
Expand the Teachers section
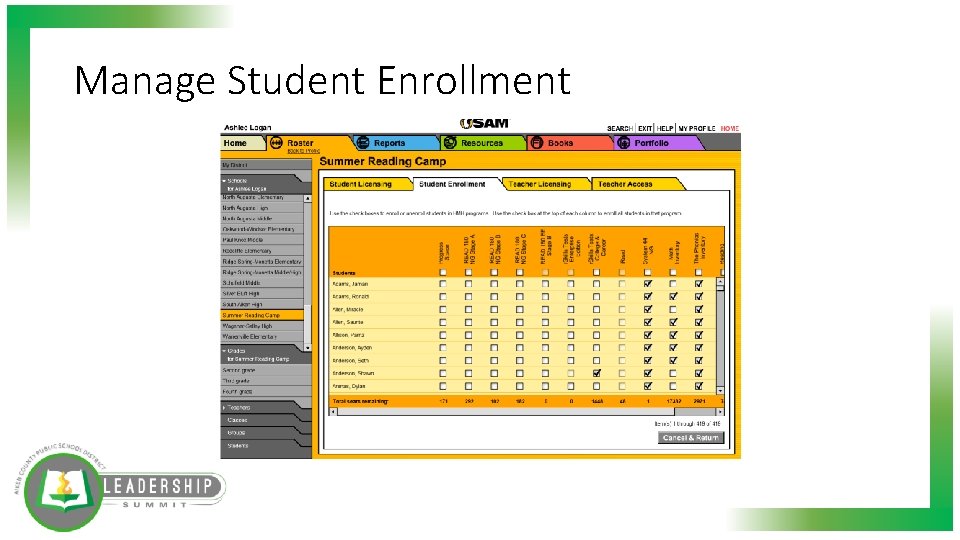(x=225, y=407)
